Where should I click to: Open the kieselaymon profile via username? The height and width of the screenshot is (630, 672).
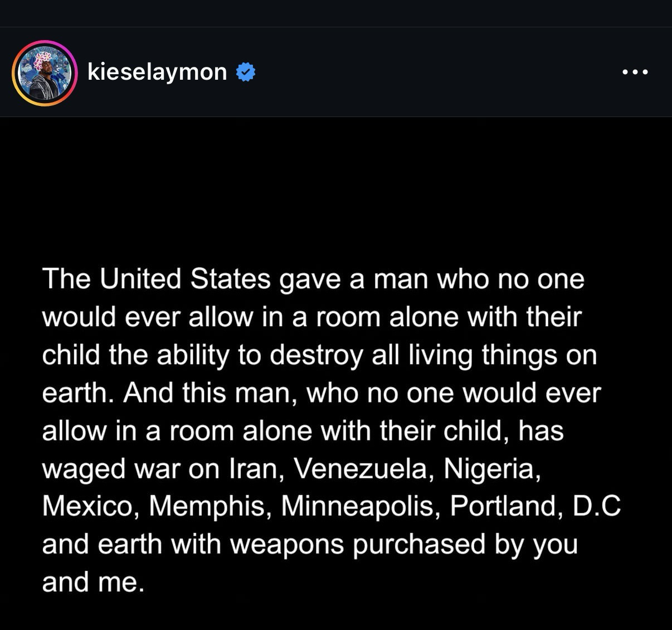[157, 72]
